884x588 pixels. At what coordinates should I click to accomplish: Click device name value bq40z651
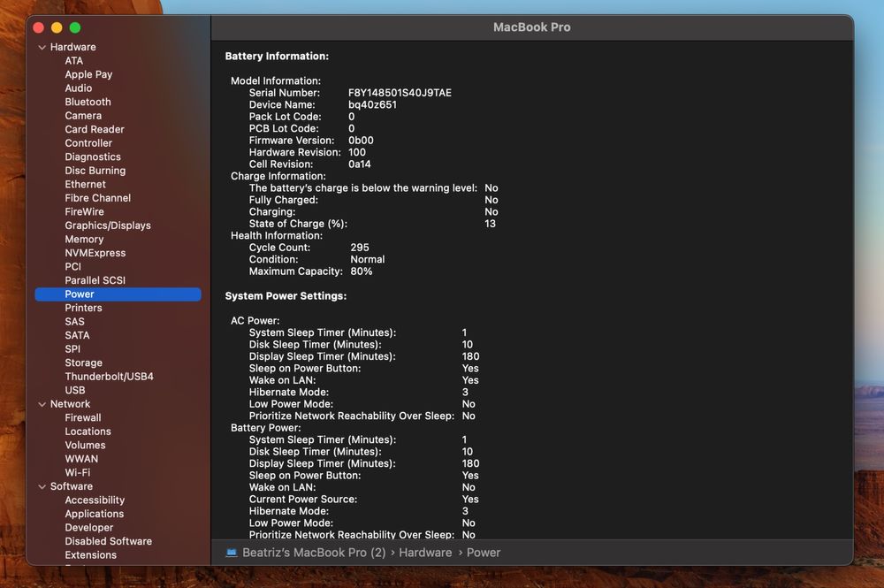[372, 105]
